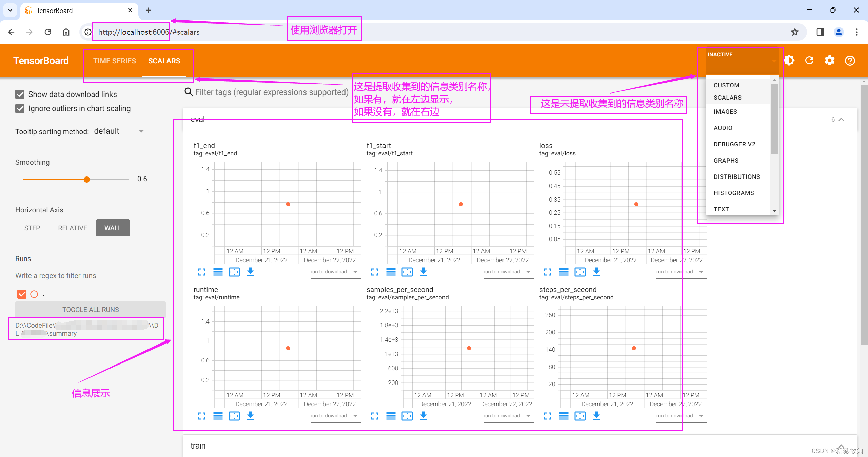Fit domain to data on runtime chart
868x457 pixels.
point(234,416)
